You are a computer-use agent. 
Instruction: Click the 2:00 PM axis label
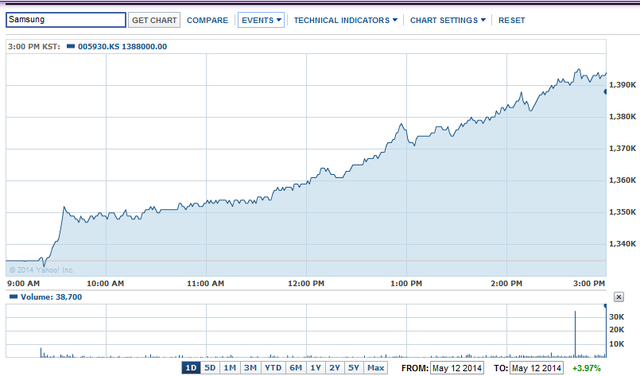[507, 283]
